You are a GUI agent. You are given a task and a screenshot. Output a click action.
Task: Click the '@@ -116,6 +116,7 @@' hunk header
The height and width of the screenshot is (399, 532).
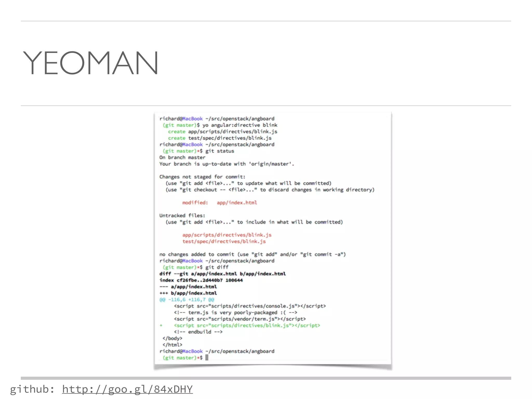(x=187, y=300)
